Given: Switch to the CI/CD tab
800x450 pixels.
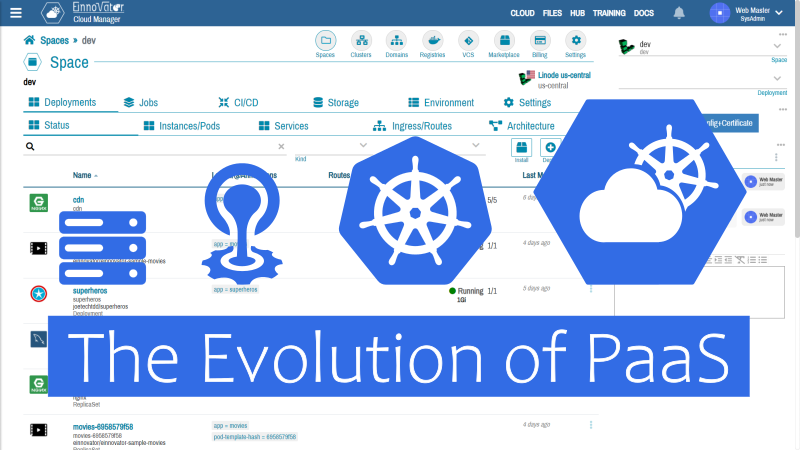Looking at the screenshot, I should pyautogui.click(x=238, y=103).
